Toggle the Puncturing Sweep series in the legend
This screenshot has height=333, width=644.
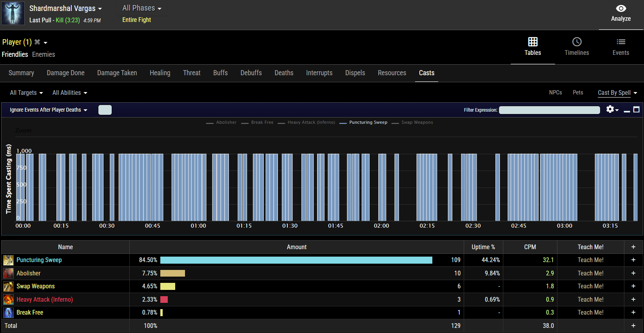(363, 123)
